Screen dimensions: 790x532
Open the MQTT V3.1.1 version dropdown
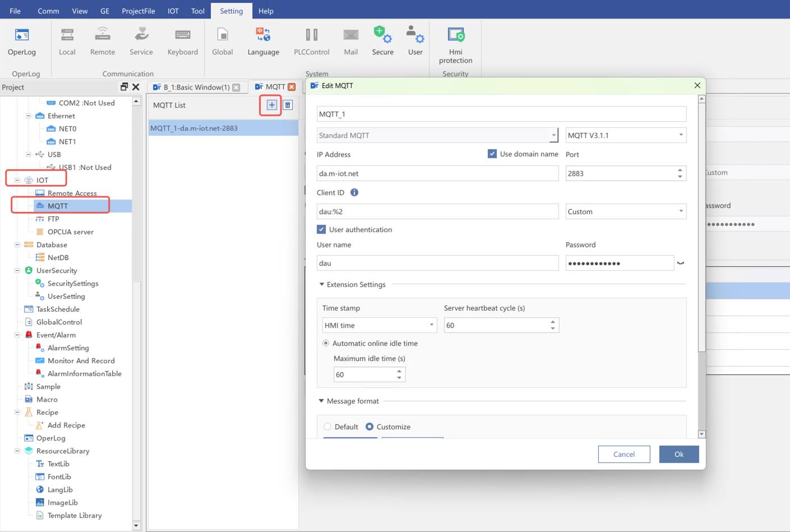(625, 135)
